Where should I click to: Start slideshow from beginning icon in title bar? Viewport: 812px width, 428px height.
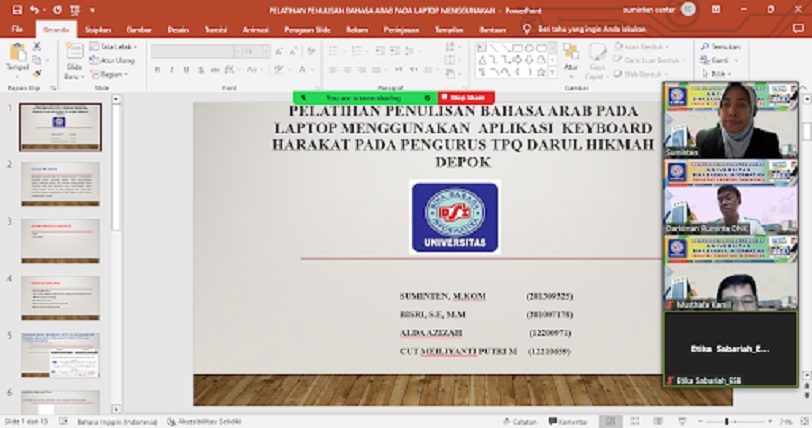pos(74,10)
